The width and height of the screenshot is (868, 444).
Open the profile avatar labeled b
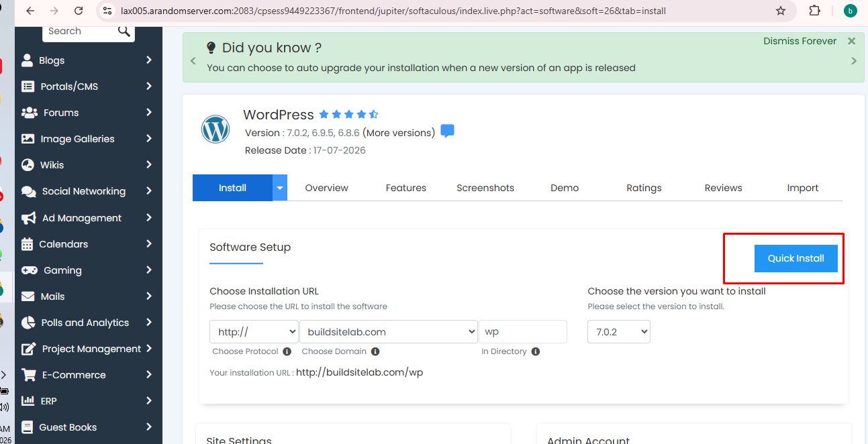[x=850, y=11]
